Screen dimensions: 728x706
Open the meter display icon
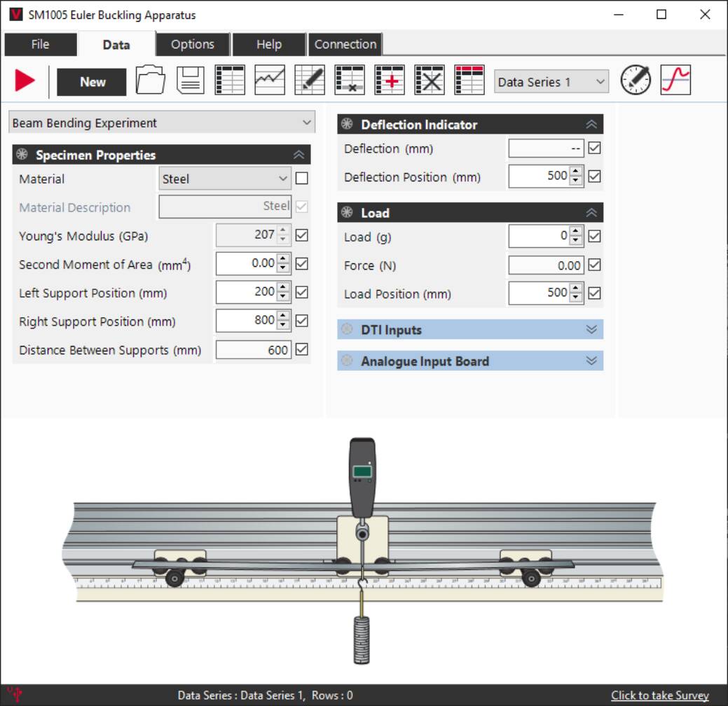(635, 81)
